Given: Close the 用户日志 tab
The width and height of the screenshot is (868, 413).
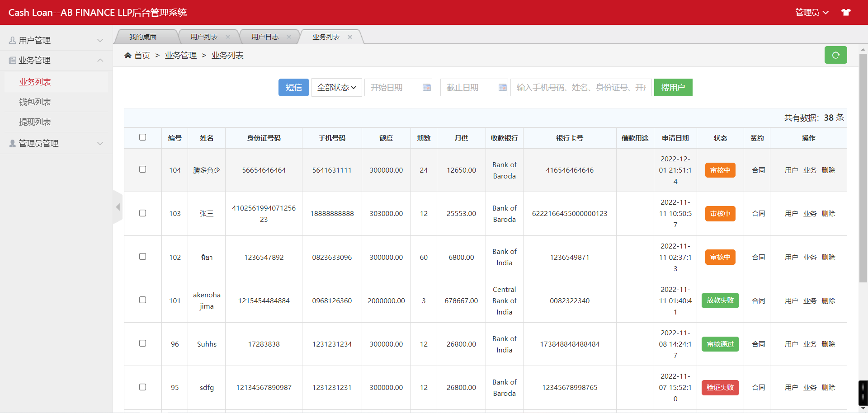Looking at the screenshot, I should (x=289, y=37).
